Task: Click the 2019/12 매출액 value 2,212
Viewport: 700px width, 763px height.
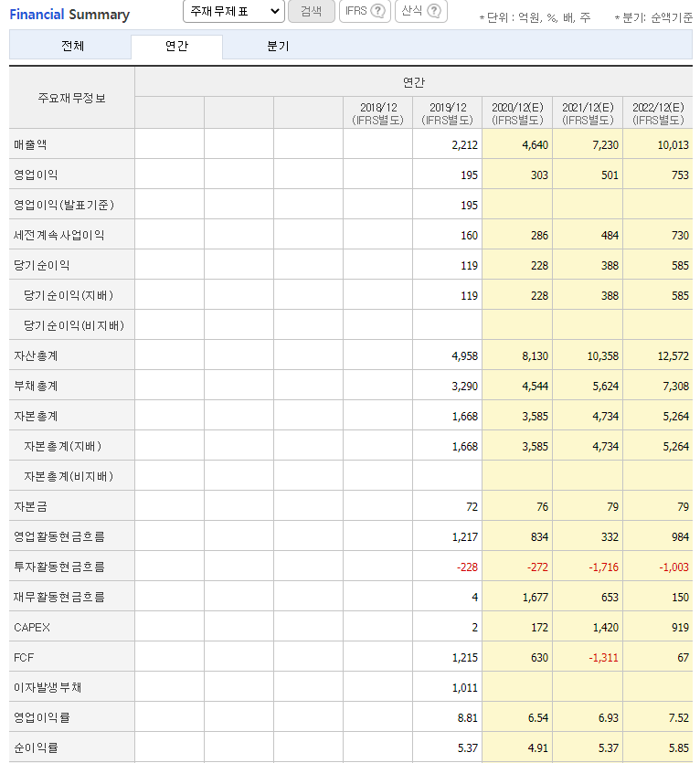Action: (464, 145)
